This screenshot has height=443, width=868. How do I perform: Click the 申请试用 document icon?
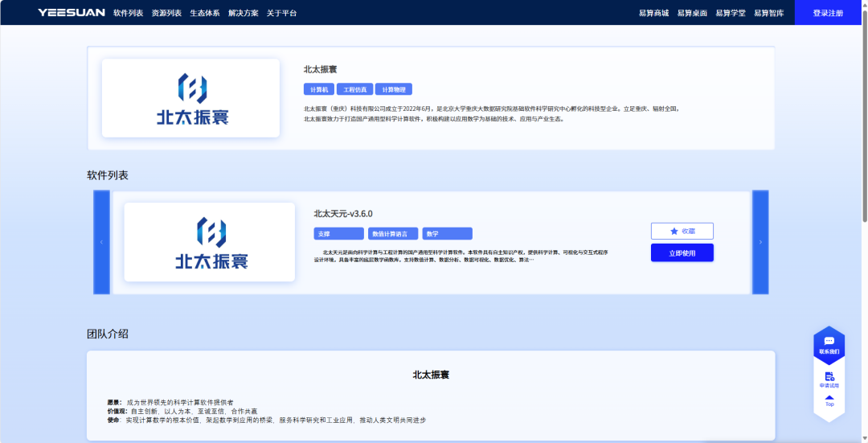point(829,376)
